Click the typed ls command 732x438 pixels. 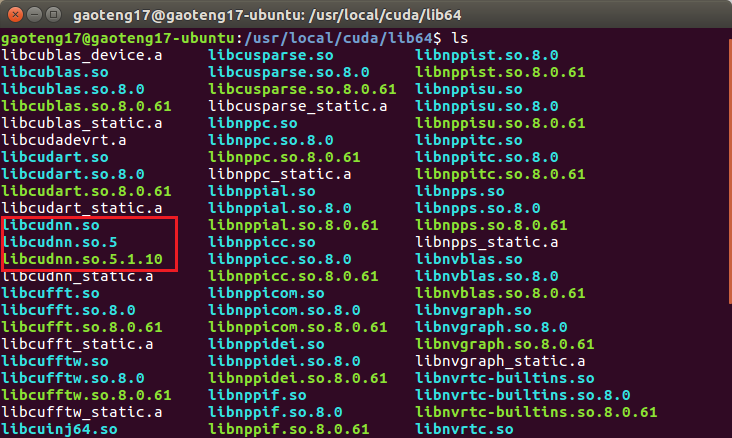click(460, 38)
